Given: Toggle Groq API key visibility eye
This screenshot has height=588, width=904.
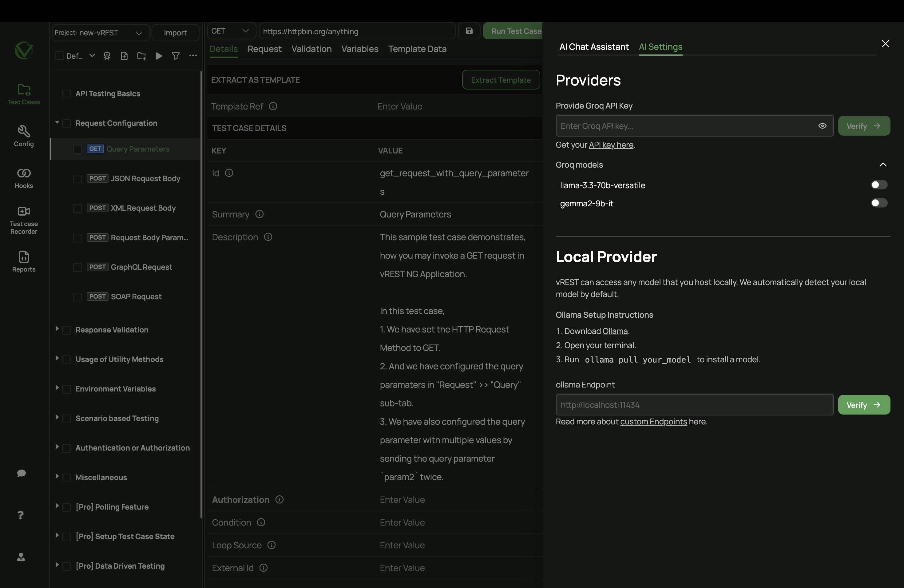Looking at the screenshot, I should click(822, 126).
